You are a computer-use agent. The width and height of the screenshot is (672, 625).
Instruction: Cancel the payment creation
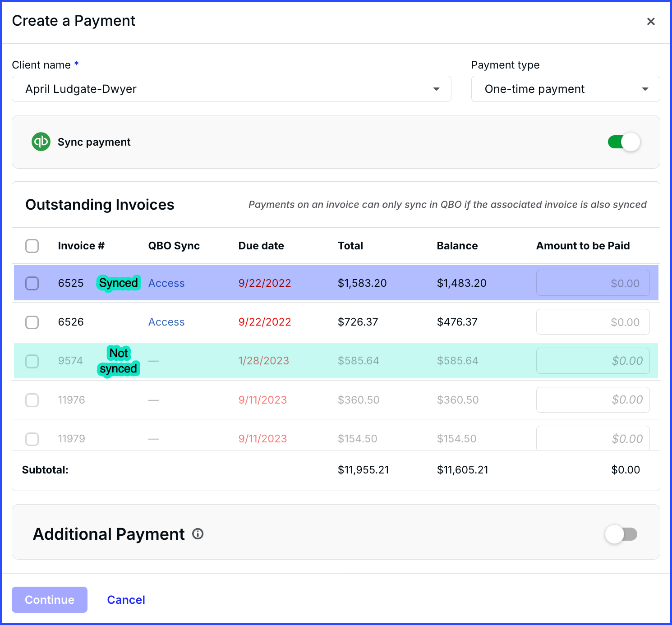click(126, 600)
